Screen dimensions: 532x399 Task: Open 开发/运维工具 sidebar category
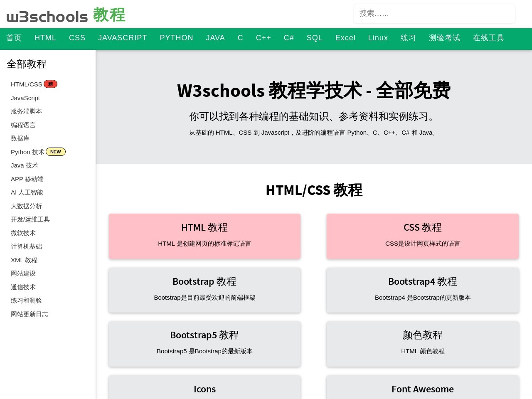(x=30, y=219)
